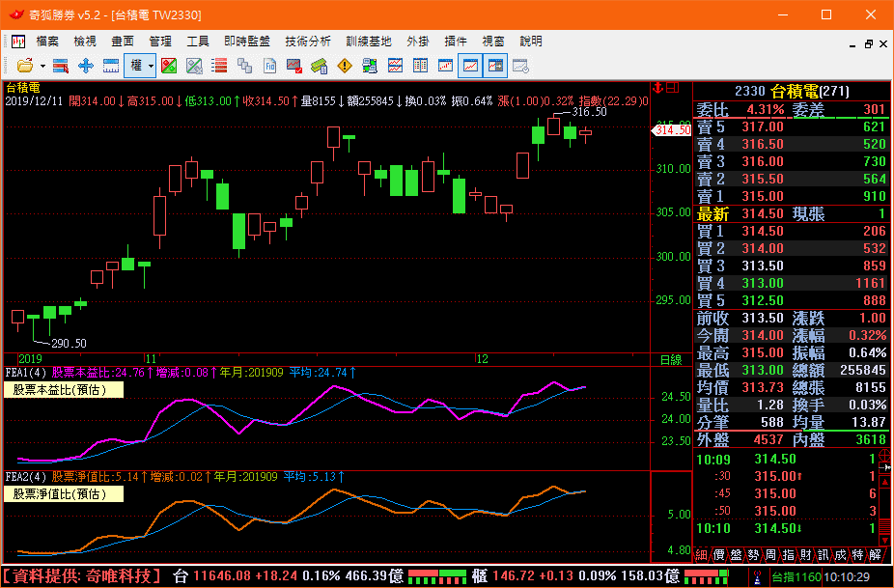The width and height of the screenshot is (894, 588).
Task: Open the 管理 menu
Action: [160, 42]
